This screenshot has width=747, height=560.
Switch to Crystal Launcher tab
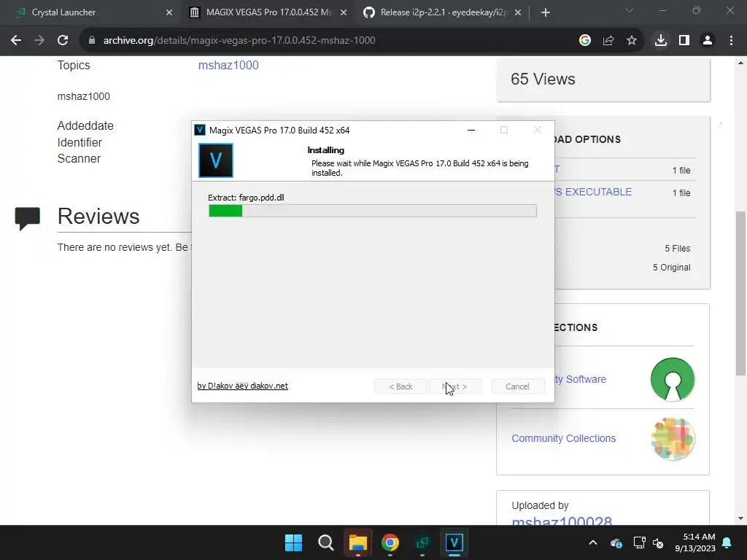pos(89,12)
